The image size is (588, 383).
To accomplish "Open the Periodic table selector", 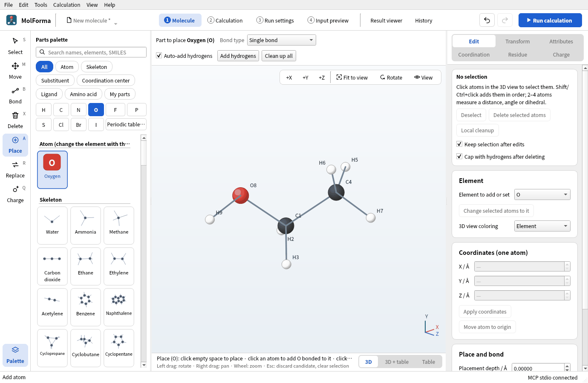I will [126, 124].
